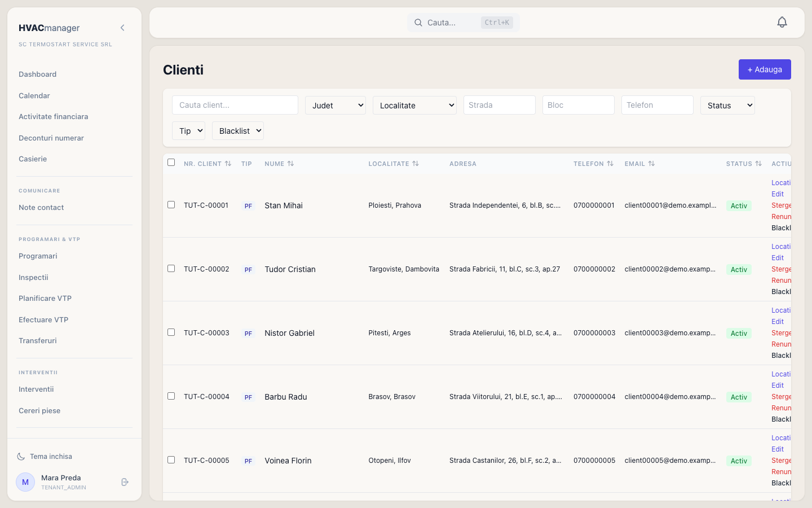812x508 pixels.
Task: Check the box for TUT-C-00001
Action: click(x=171, y=205)
